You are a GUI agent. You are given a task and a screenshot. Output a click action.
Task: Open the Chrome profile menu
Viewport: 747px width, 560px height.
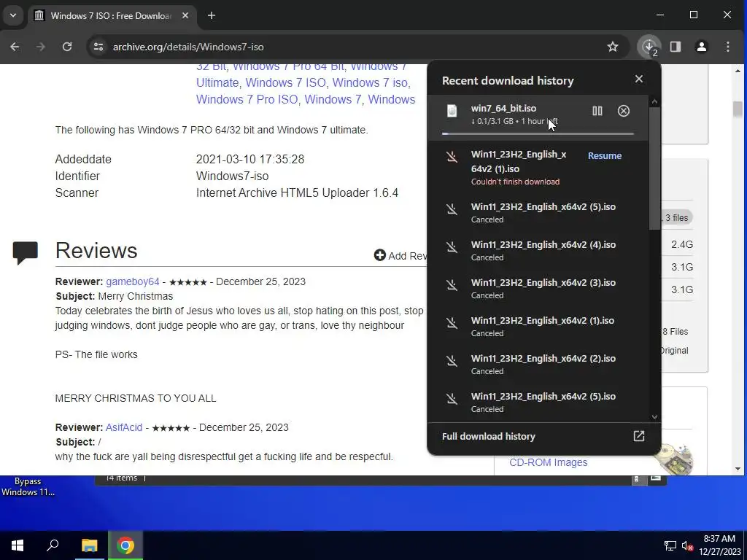click(x=702, y=47)
